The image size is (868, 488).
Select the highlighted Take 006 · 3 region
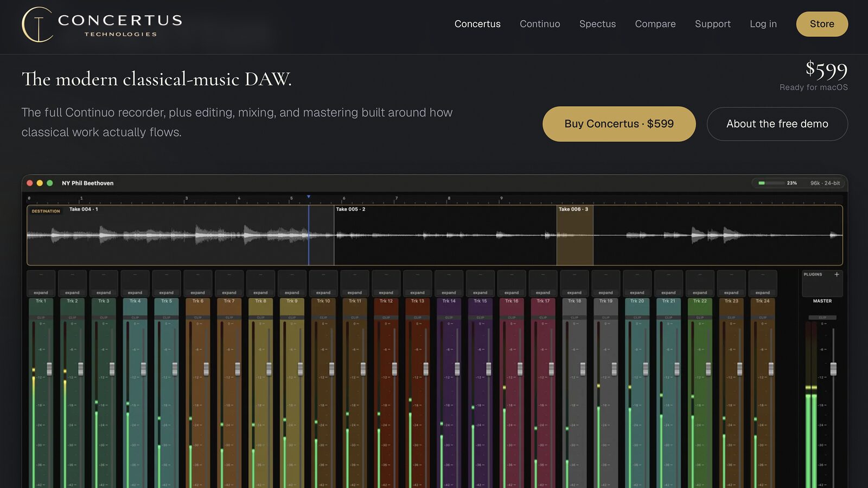click(575, 235)
